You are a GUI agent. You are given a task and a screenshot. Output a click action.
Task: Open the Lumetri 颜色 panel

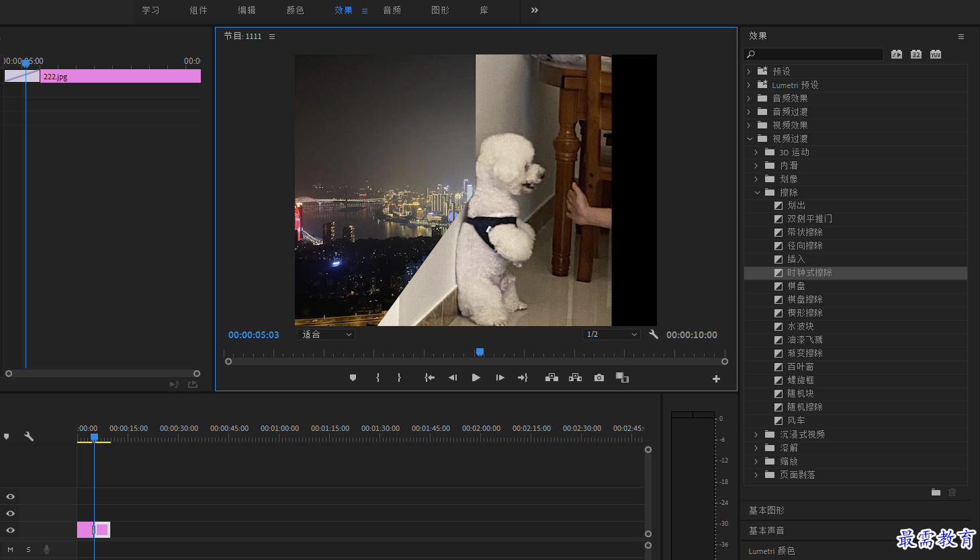[x=772, y=551]
